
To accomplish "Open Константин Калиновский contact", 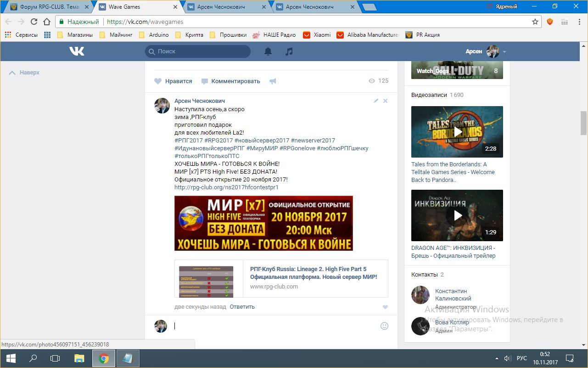I will [453, 295].
